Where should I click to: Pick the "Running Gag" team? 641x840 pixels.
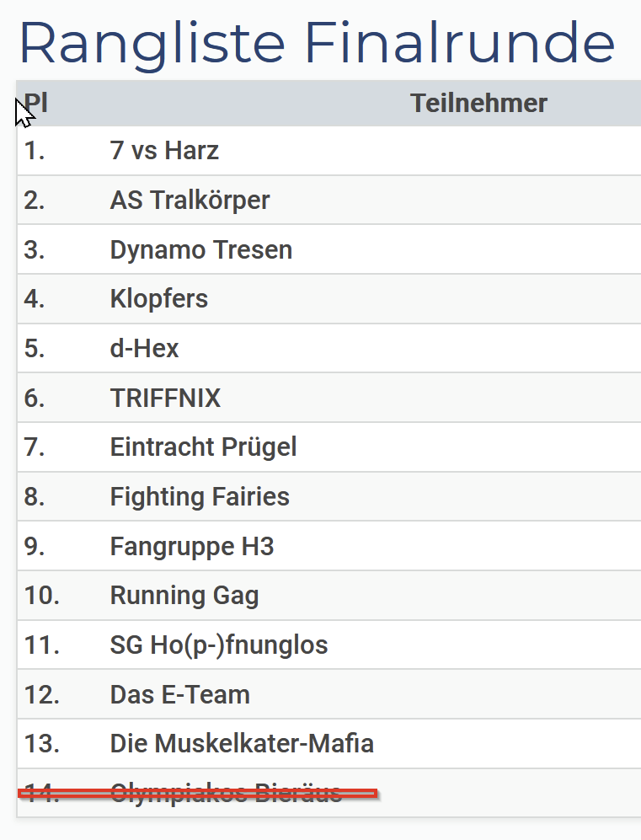pos(184,596)
